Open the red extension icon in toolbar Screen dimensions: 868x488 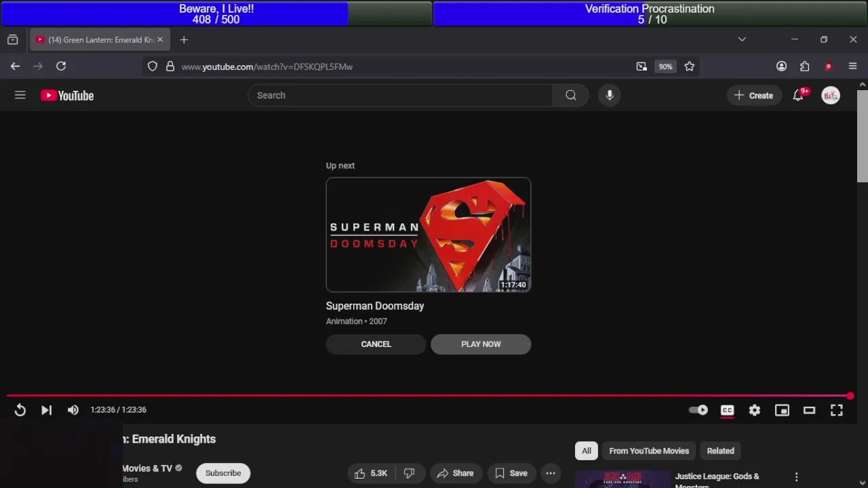click(828, 66)
